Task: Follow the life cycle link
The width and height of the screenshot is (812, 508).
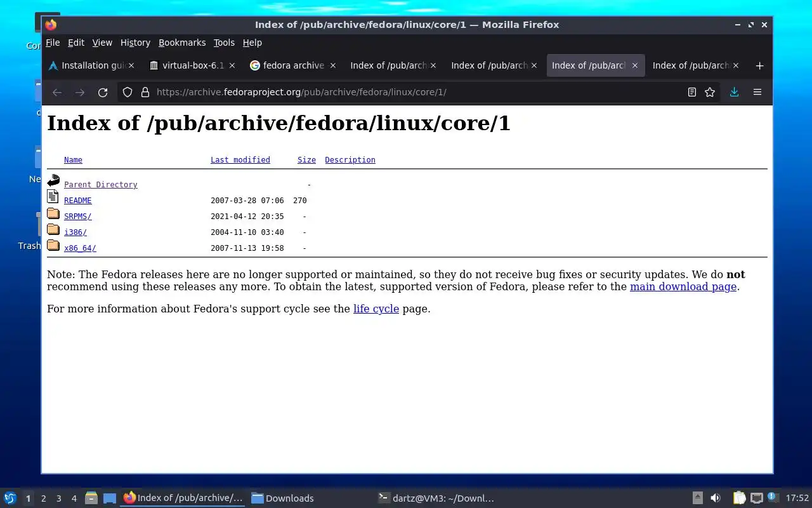Action: (376, 309)
